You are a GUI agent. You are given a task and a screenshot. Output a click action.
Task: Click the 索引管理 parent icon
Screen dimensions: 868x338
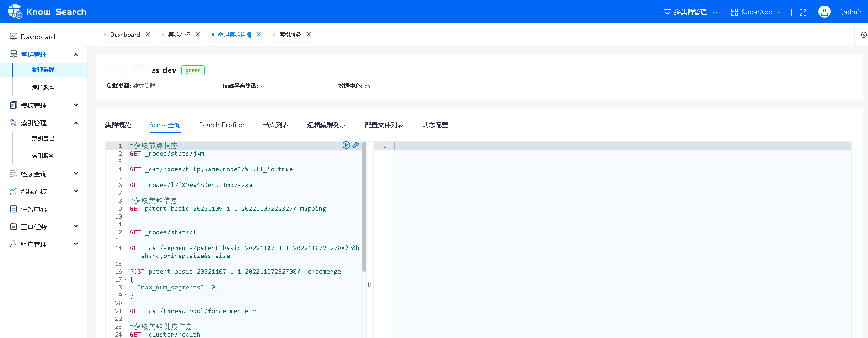tap(13, 123)
